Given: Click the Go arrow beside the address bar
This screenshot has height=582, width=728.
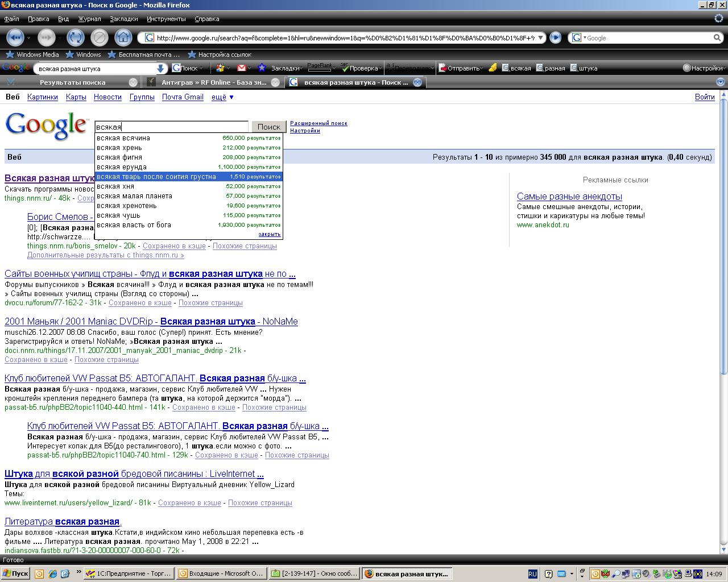Looking at the screenshot, I should pos(555,38).
